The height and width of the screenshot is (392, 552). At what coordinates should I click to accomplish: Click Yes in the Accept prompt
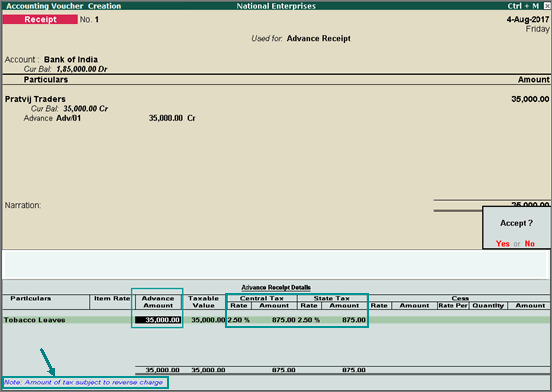tap(502, 244)
